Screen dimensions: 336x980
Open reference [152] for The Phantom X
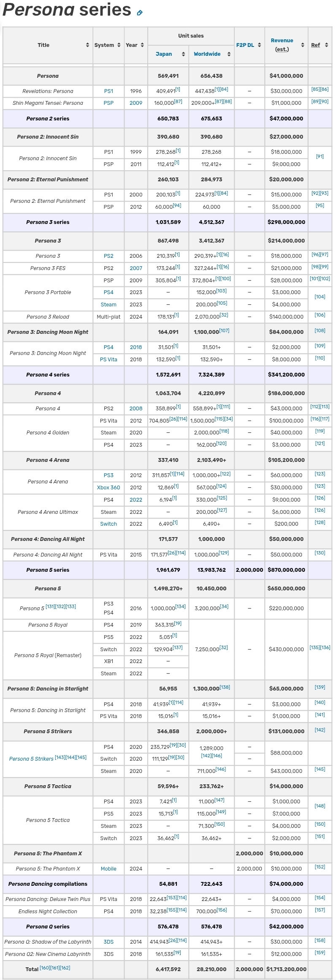(x=320, y=867)
